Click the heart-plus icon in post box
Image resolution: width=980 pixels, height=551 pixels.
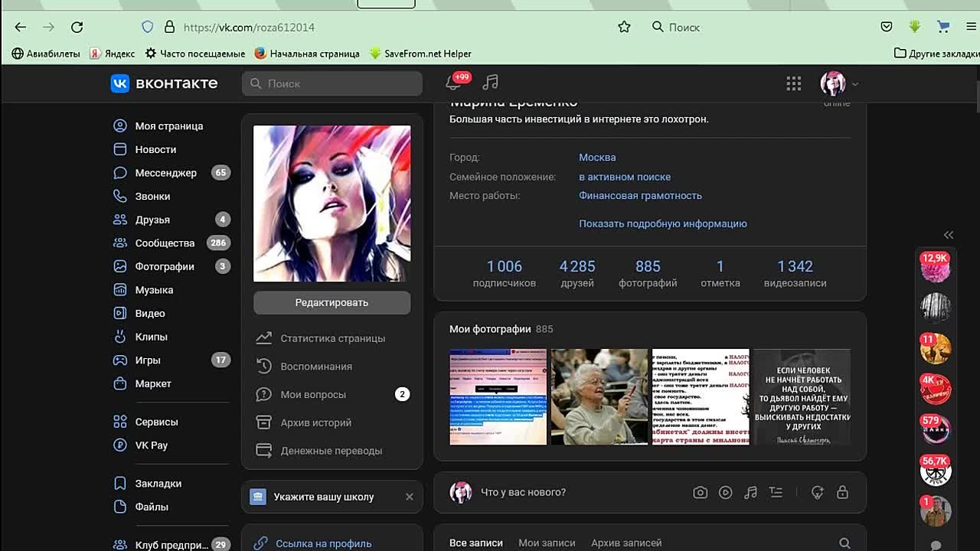(x=818, y=493)
